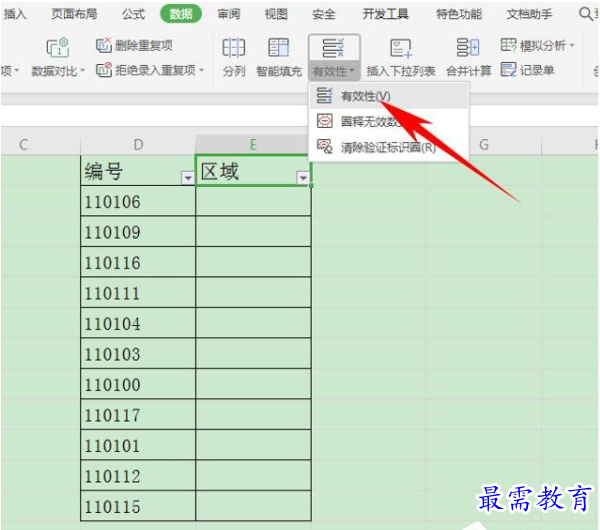Expand the 数据对比 dropdown arrow
The width and height of the screenshot is (600, 530).
pyautogui.click(x=82, y=71)
